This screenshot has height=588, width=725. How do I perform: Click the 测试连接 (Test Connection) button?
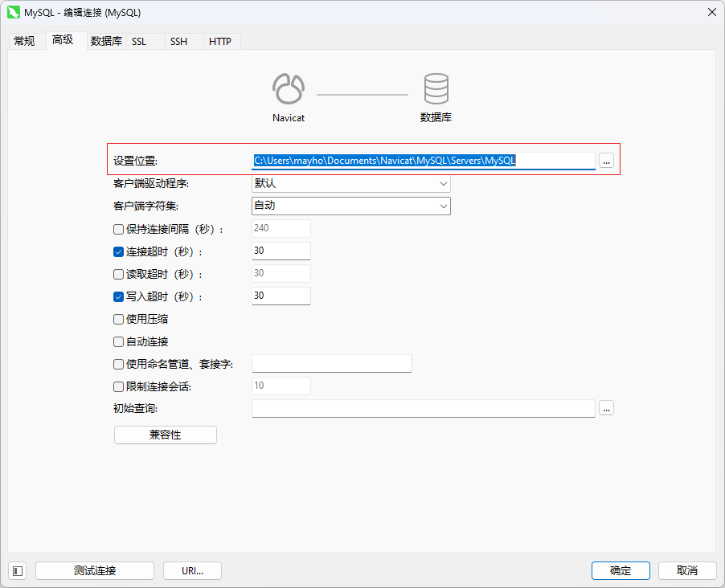[95, 571]
